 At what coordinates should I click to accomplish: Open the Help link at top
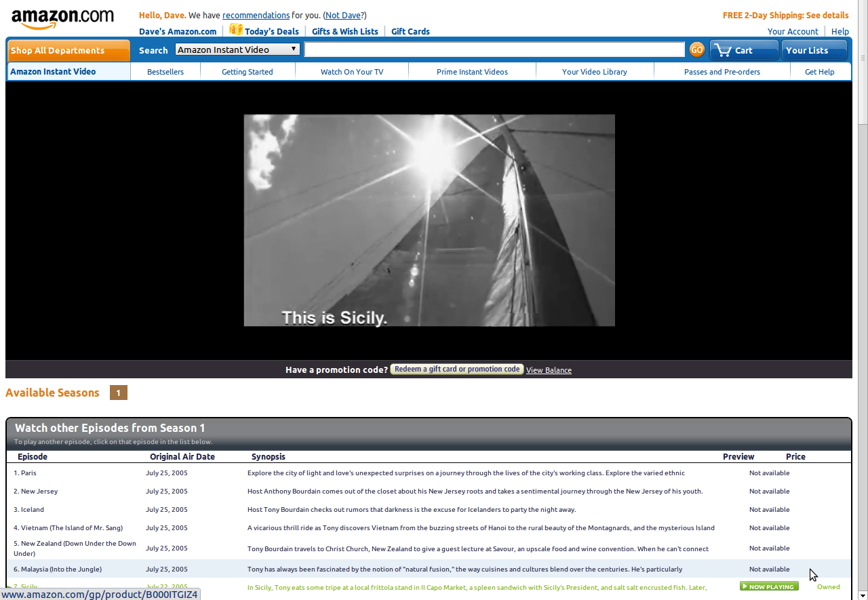point(840,31)
